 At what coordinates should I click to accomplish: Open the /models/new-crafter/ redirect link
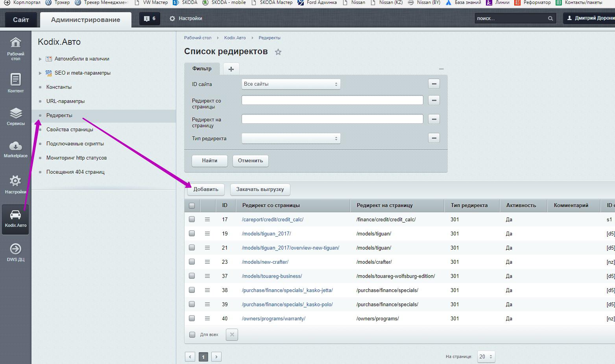coord(265,262)
